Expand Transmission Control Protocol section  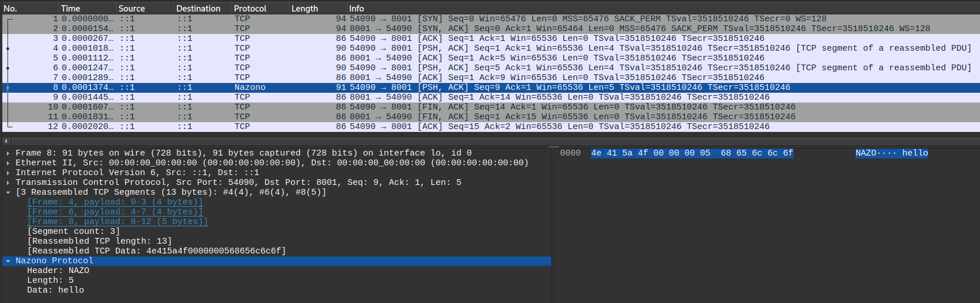click(8, 183)
